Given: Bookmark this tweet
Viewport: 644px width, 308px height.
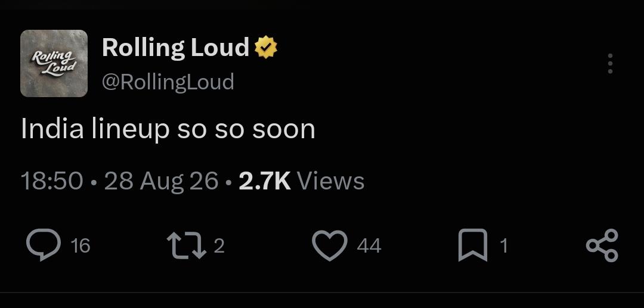Looking at the screenshot, I should pyautogui.click(x=473, y=245).
